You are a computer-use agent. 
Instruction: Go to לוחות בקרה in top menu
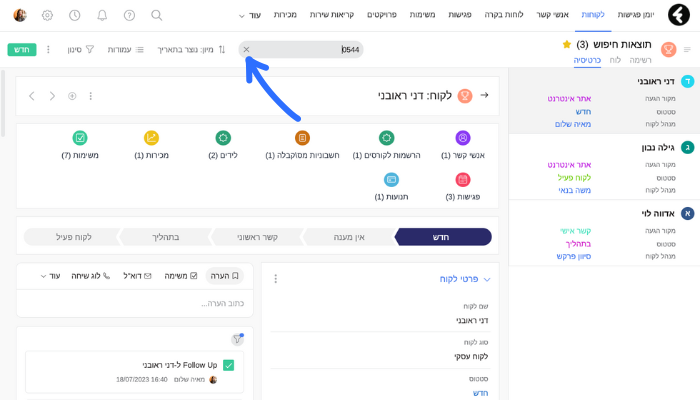click(504, 15)
